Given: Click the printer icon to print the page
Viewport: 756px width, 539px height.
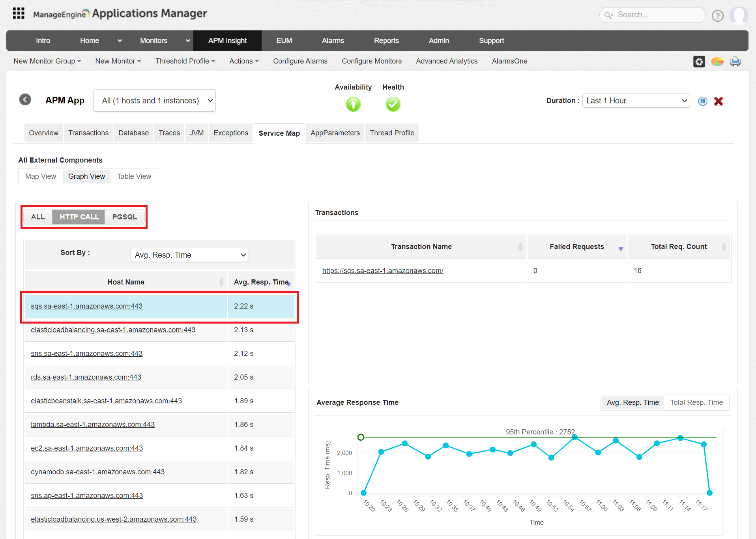Looking at the screenshot, I should [x=735, y=62].
